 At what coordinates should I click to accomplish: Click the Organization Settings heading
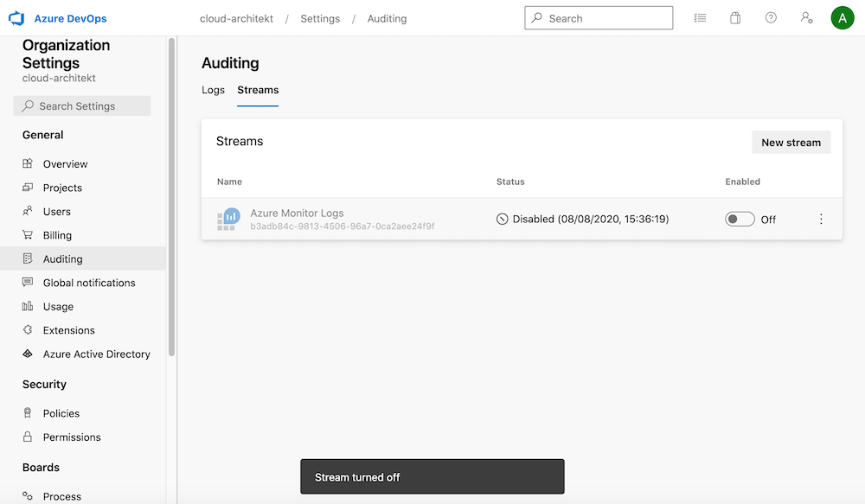67,54
